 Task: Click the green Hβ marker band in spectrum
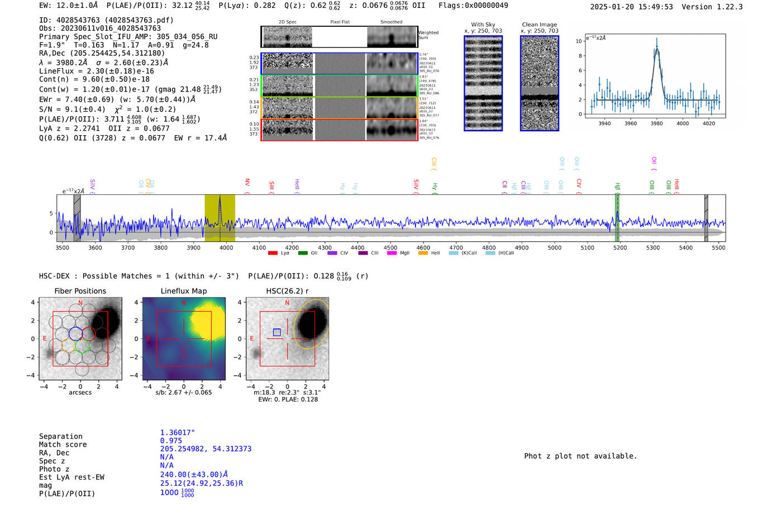coord(617,218)
